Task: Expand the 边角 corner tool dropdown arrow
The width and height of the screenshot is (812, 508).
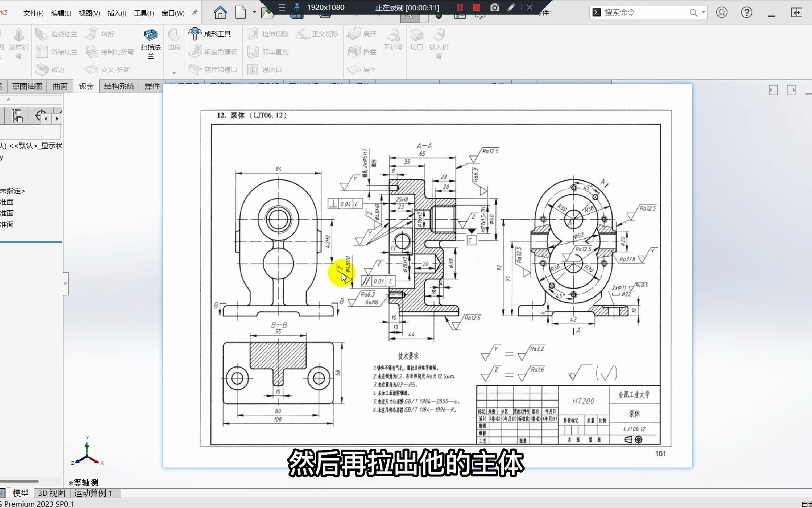Action: (x=174, y=73)
